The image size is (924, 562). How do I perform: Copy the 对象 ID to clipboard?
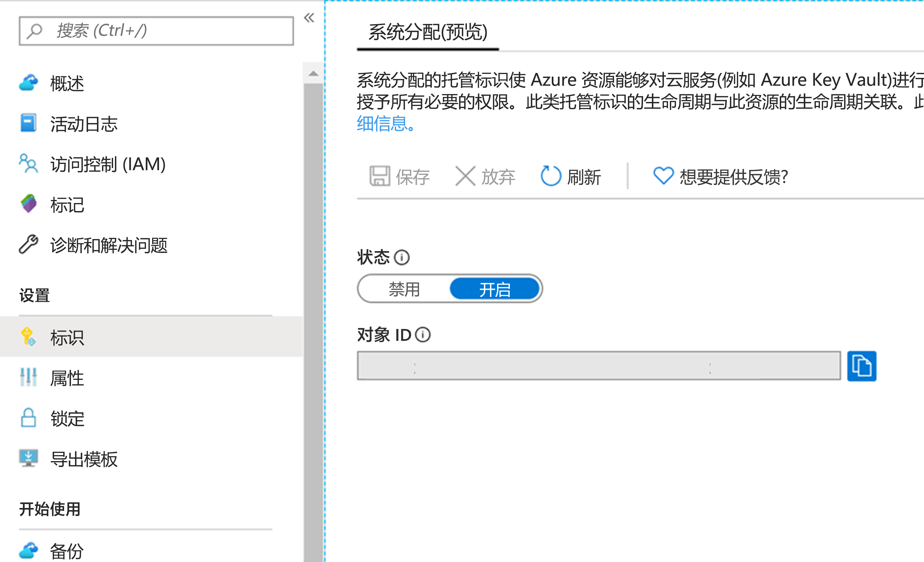[861, 366]
